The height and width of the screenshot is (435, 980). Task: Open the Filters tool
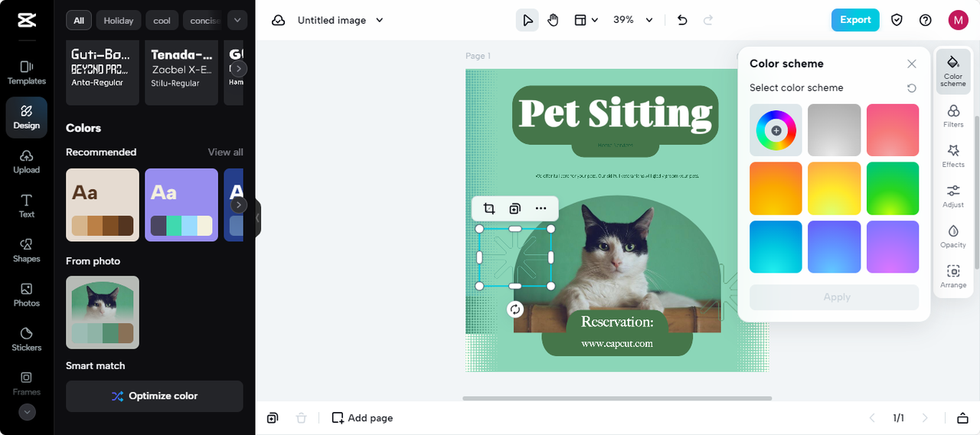click(953, 116)
